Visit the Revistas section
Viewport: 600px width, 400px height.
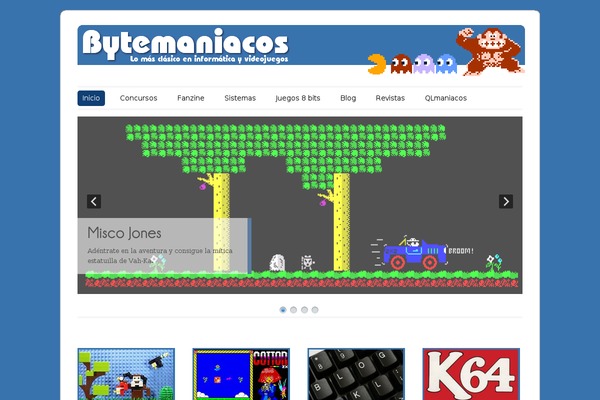390,98
